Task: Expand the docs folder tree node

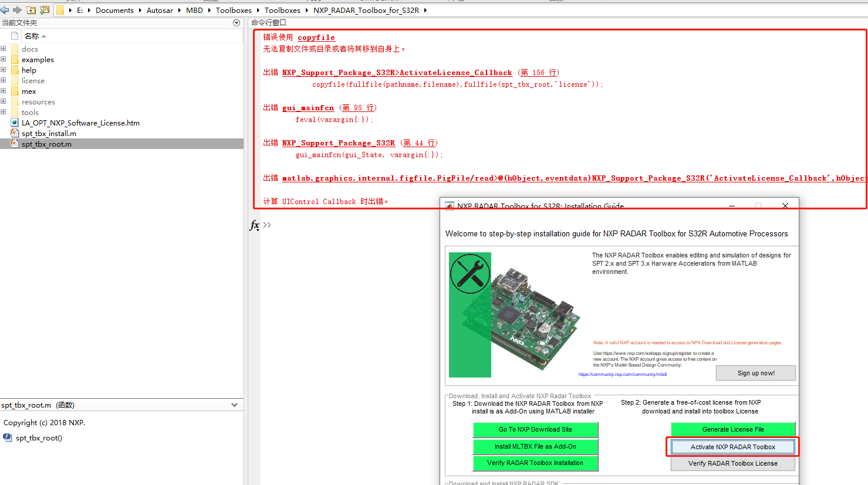Action: (x=4, y=49)
